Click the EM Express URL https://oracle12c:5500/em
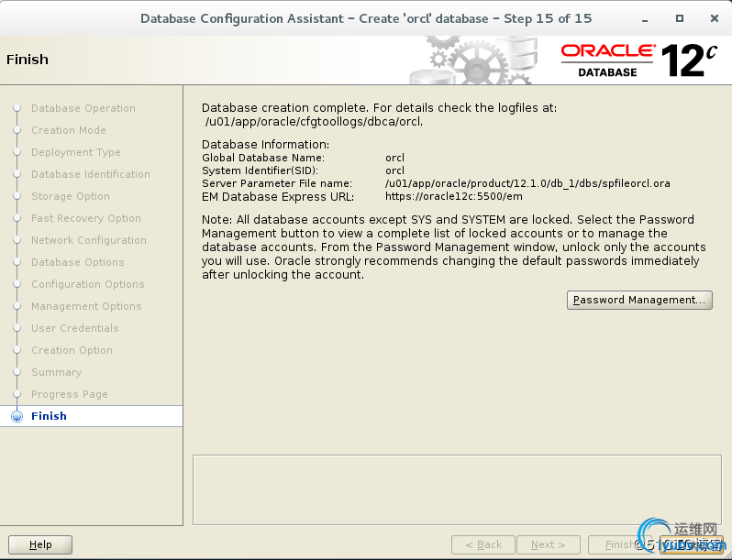The image size is (732, 560). 454,196
